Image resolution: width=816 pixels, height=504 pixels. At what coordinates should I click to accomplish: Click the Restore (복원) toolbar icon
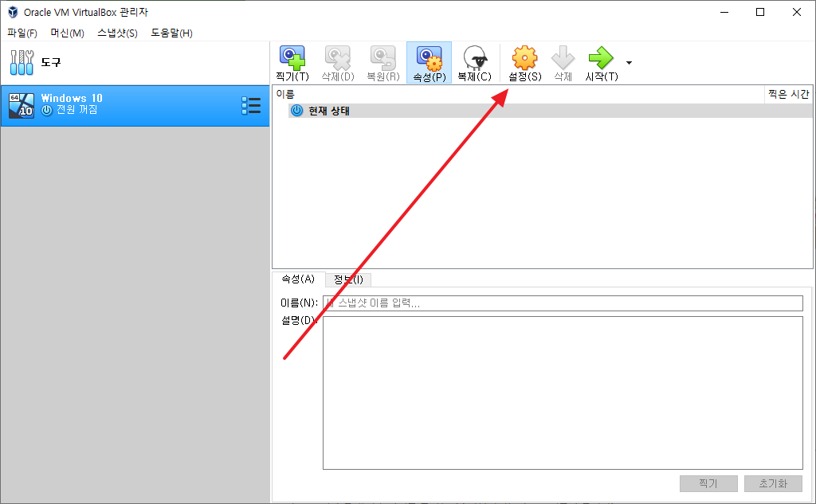[x=383, y=62]
